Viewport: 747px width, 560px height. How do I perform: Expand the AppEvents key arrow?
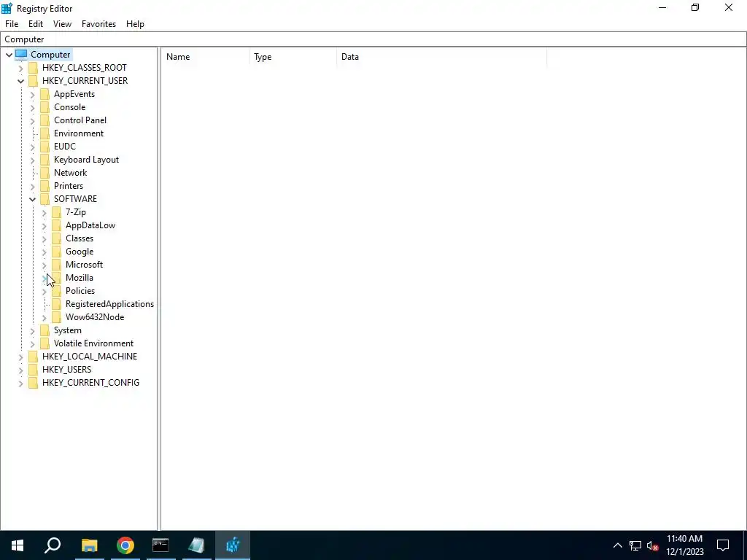tap(32, 94)
